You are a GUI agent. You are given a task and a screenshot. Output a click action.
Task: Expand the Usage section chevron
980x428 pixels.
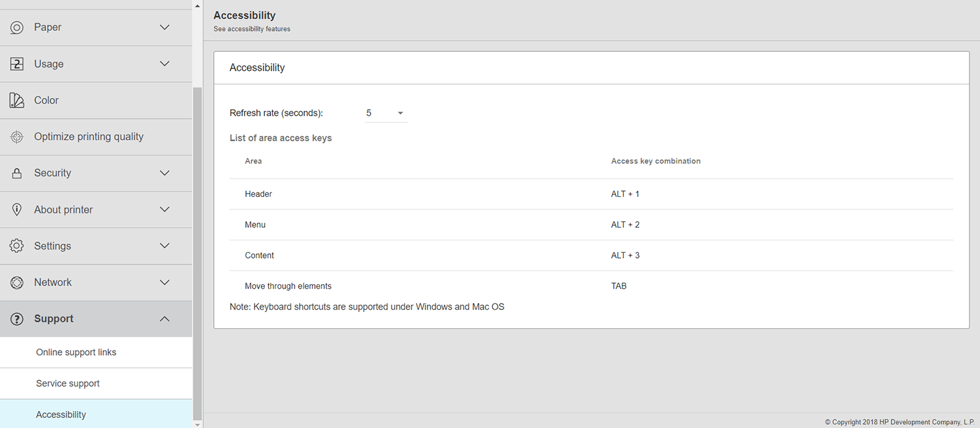(x=165, y=64)
